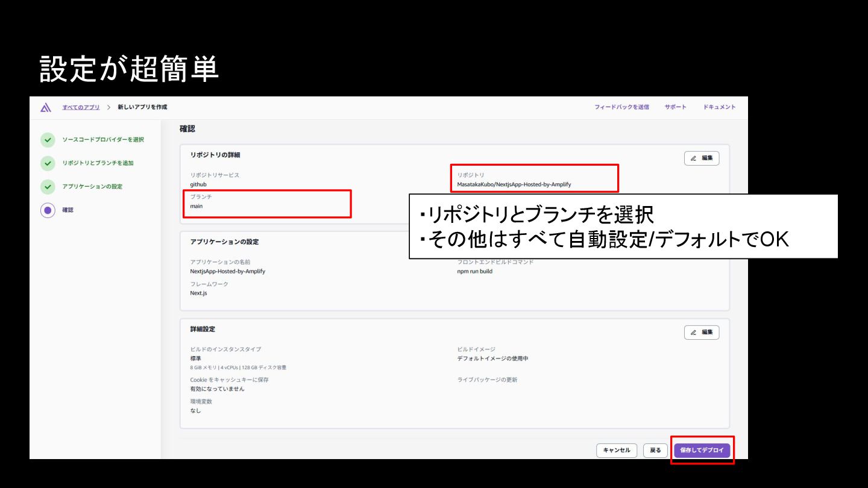Image resolution: width=868 pixels, height=488 pixels.
Task: Click the checkmark icon beside リポジトリとブランチを追加
Action: pos(48,163)
